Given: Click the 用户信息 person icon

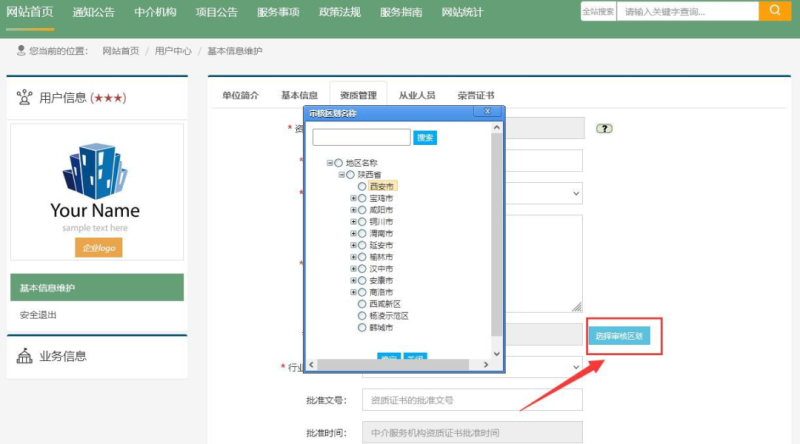Looking at the screenshot, I should click(25, 97).
